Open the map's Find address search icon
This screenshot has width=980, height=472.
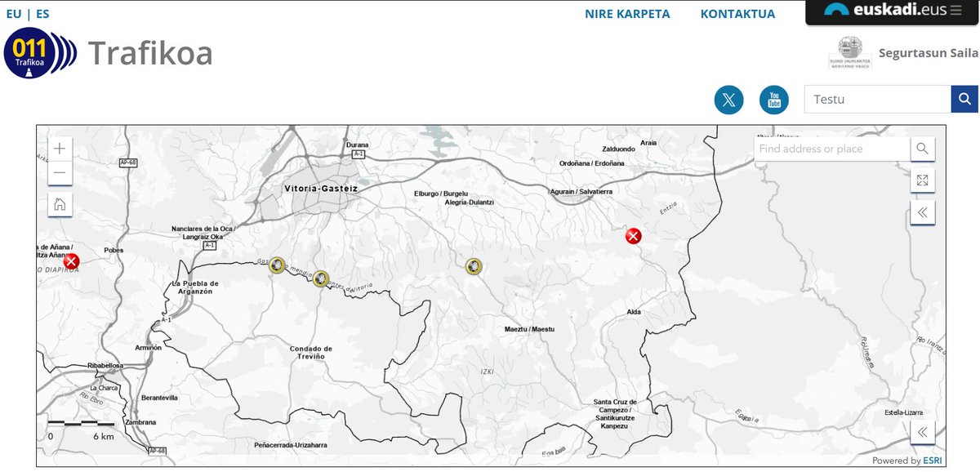pyautogui.click(x=921, y=149)
